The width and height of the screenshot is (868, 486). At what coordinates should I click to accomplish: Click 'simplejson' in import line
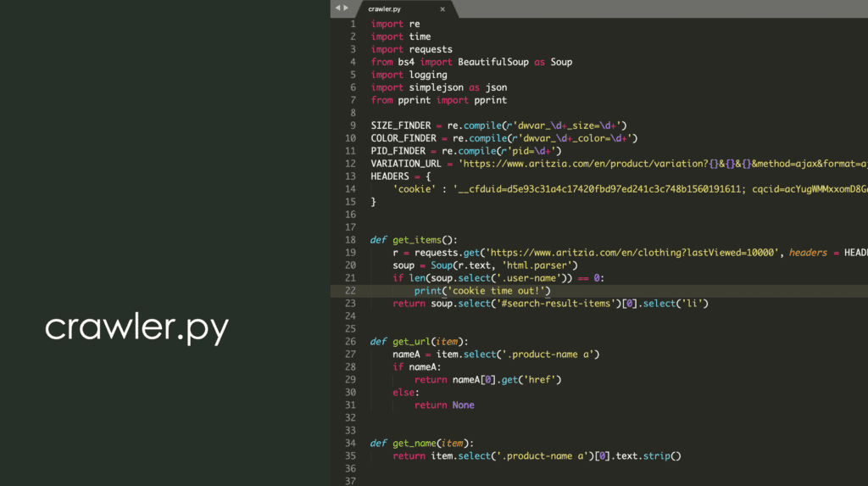point(437,87)
